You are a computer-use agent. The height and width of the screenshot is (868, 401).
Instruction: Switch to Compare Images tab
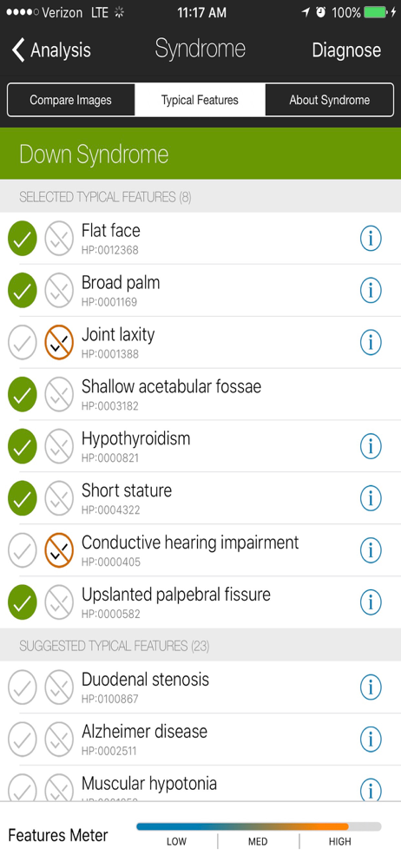71,100
